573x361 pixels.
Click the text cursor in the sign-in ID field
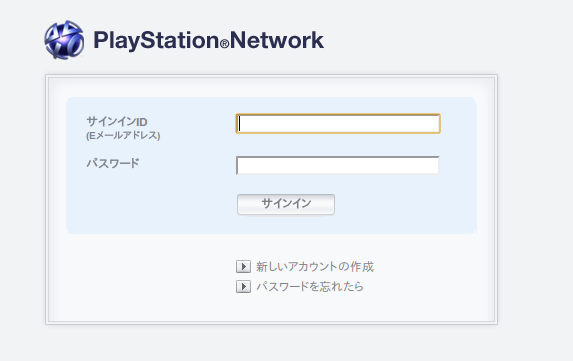point(239,124)
